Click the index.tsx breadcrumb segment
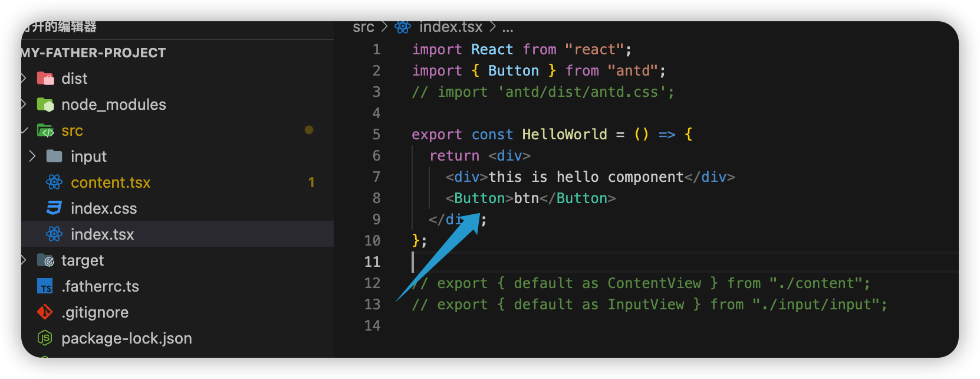The image size is (980, 379). pyautogui.click(x=450, y=27)
